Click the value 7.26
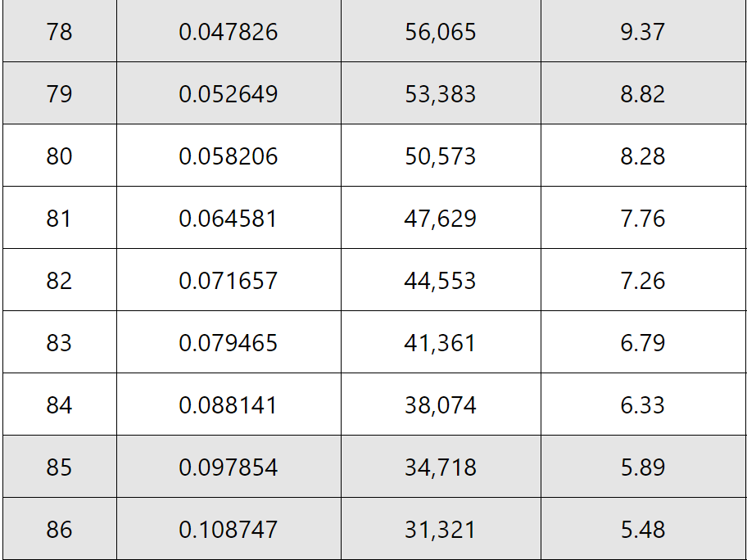Image resolution: width=747 pixels, height=560 pixels. click(x=643, y=281)
